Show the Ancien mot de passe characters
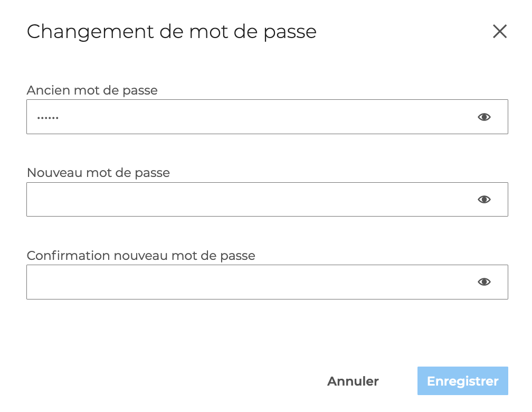532x412 pixels. (484, 117)
